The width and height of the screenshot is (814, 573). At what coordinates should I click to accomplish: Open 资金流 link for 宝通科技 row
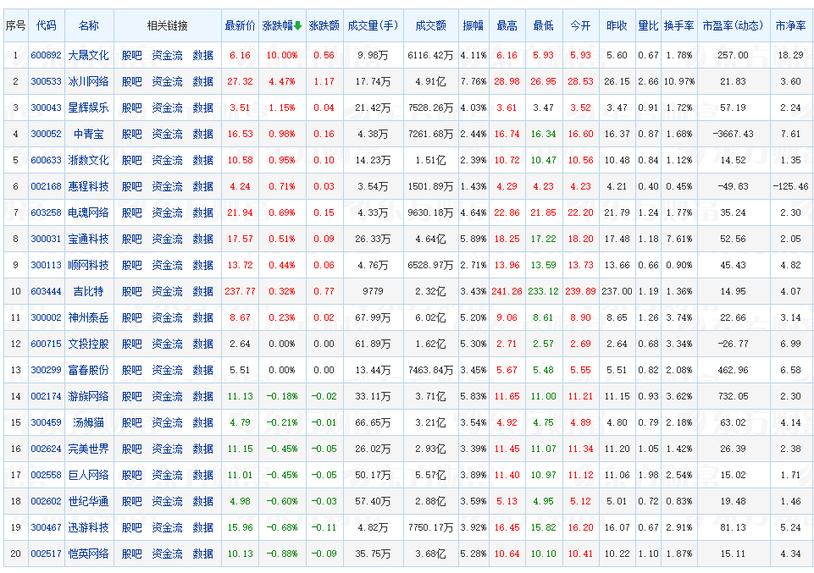[167, 239]
